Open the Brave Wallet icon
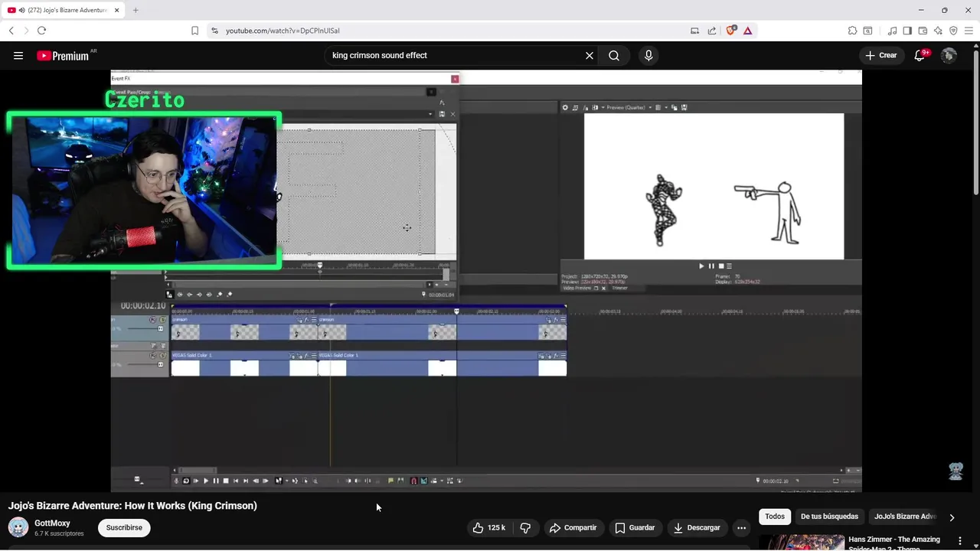The width and height of the screenshot is (980, 551). [x=923, y=31]
